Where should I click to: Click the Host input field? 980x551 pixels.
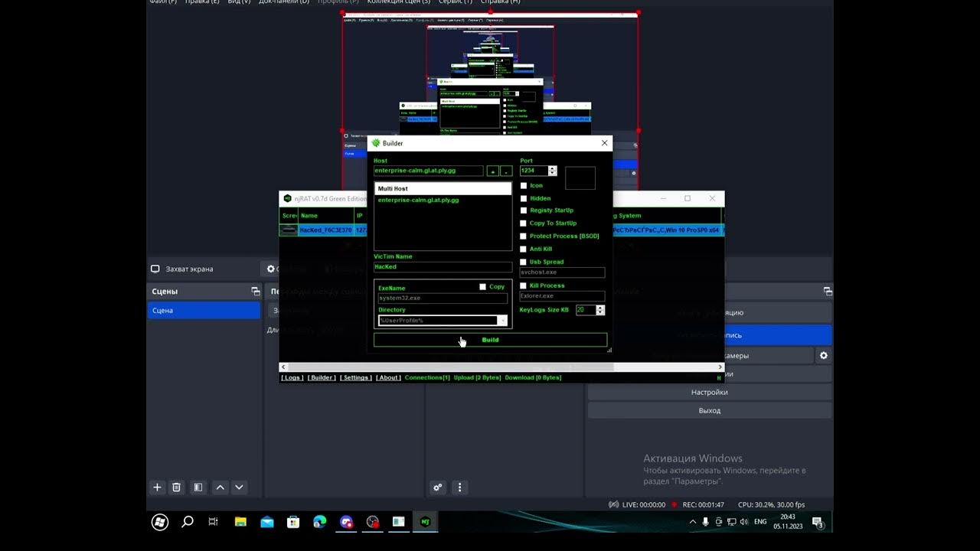point(429,171)
